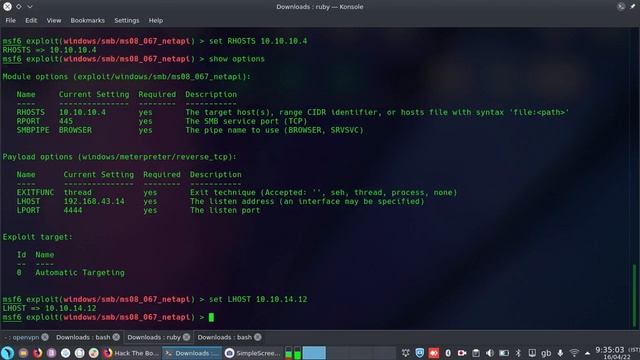Open the KDE application launcher

click(8, 353)
